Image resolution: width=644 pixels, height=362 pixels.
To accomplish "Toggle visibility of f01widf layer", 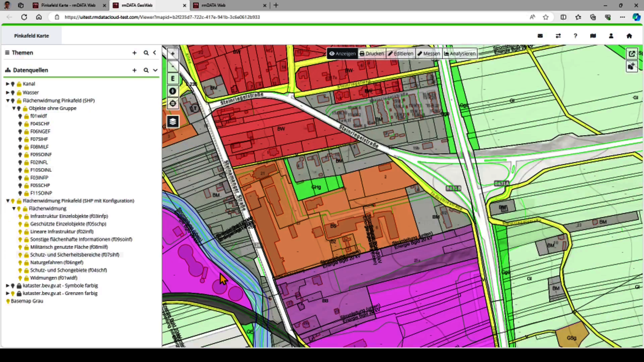I will coord(20,116).
